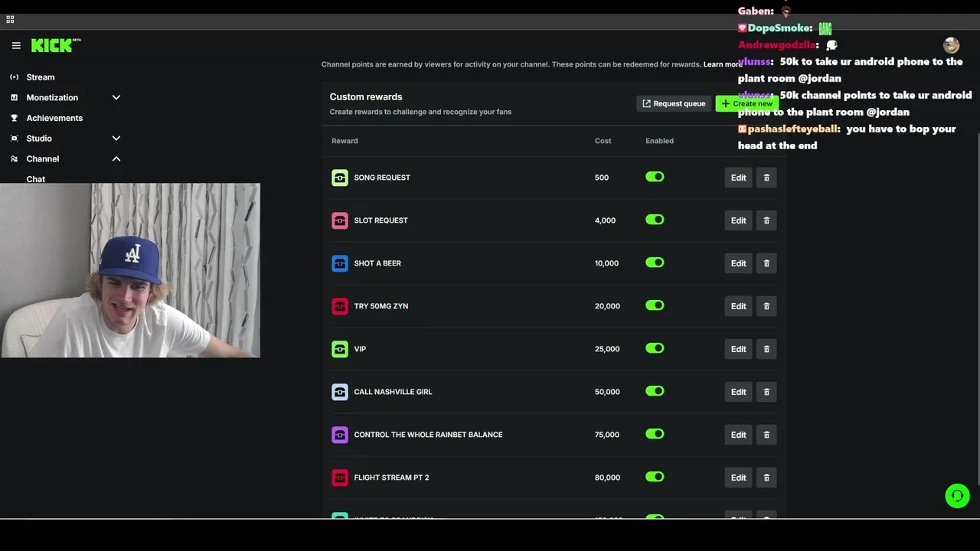
Task: Click the profile avatar at top right
Action: tap(951, 45)
